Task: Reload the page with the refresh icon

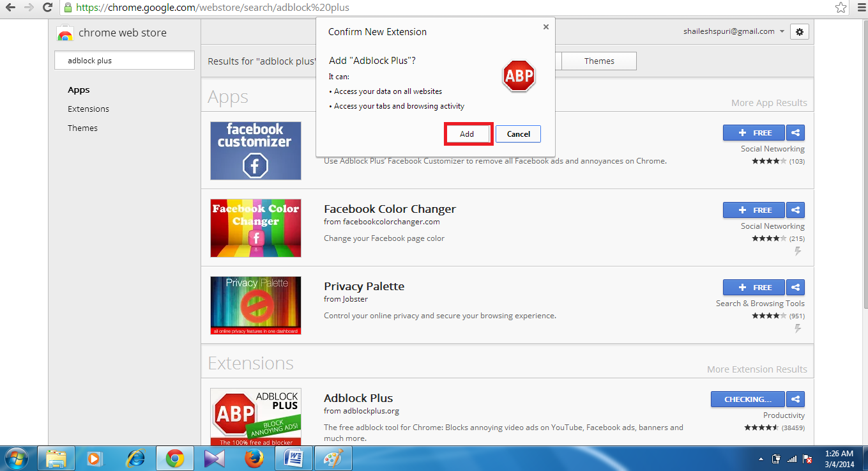Action: (x=47, y=8)
